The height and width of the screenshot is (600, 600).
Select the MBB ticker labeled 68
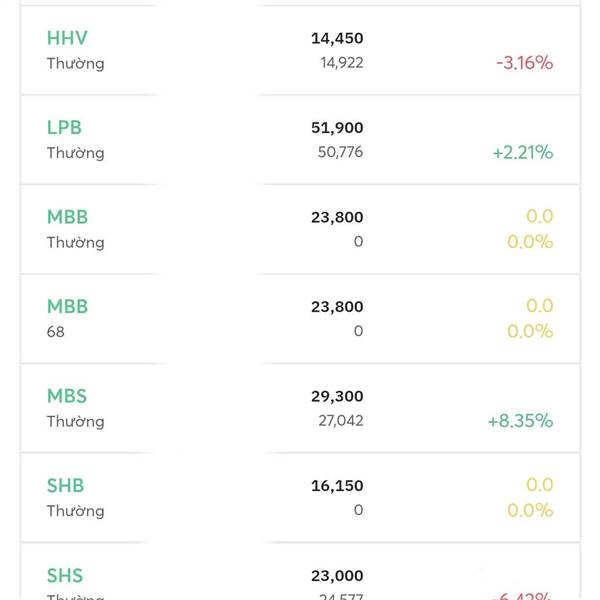click(x=67, y=307)
